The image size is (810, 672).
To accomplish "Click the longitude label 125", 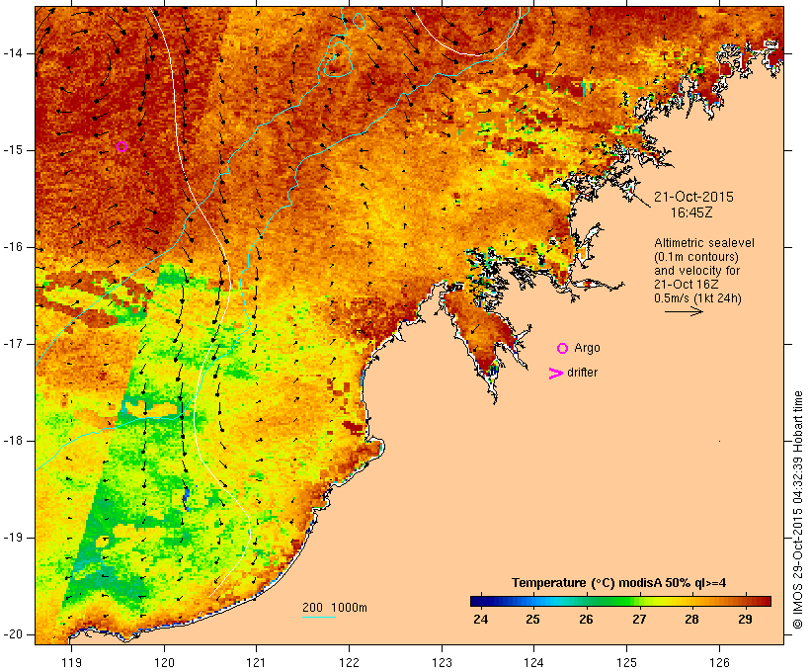I will tap(626, 662).
